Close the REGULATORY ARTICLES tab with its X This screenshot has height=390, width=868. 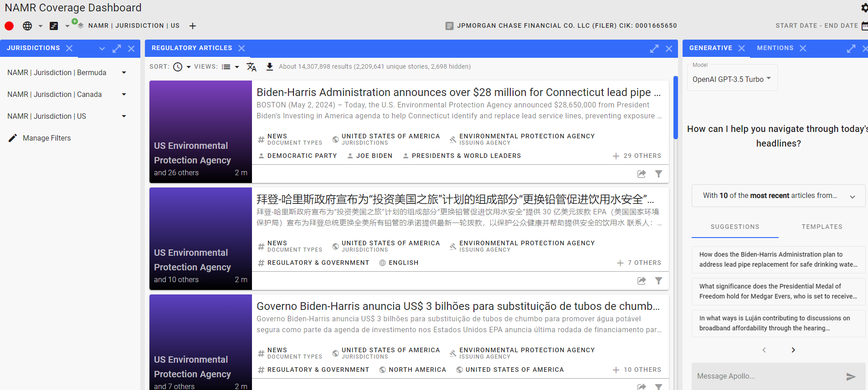(241, 48)
